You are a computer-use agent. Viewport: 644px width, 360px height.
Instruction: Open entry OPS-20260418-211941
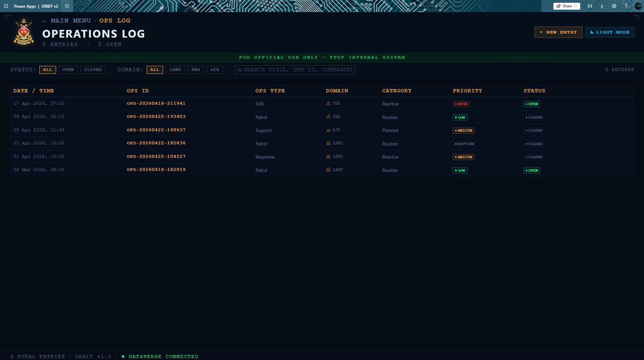[156, 103]
